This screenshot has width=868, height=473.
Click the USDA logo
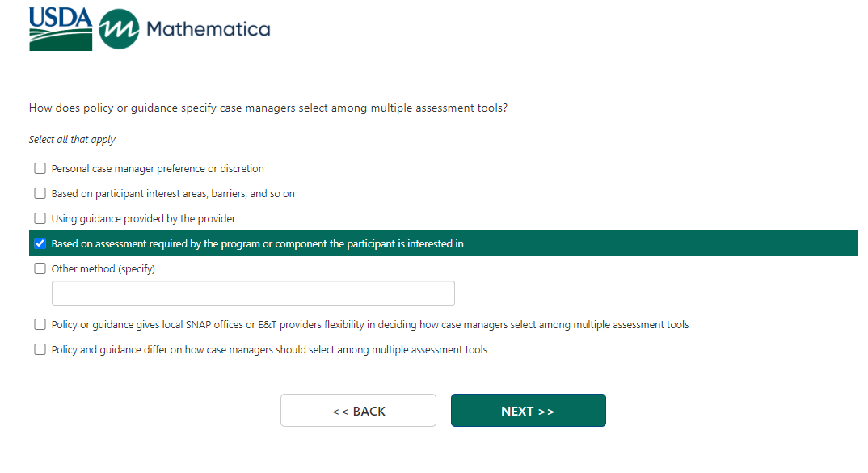(61, 29)
